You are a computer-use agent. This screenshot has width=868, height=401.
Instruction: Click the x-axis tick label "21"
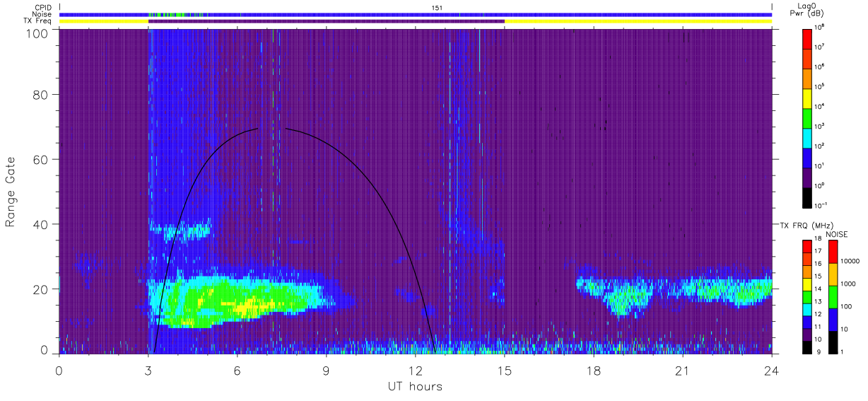click(682, 371)
